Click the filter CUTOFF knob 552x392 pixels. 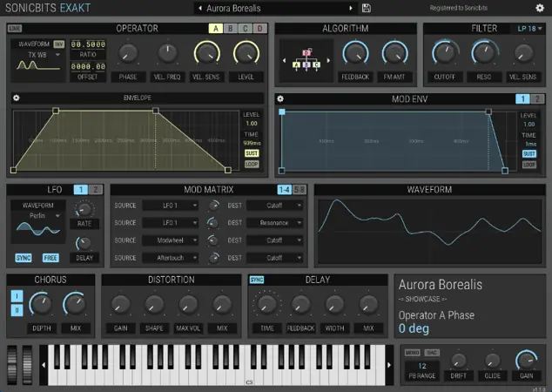[x=445, y=55]
